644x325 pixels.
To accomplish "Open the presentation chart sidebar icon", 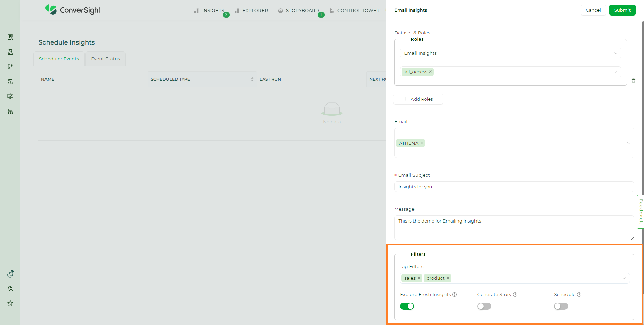I will coord(10,96).
